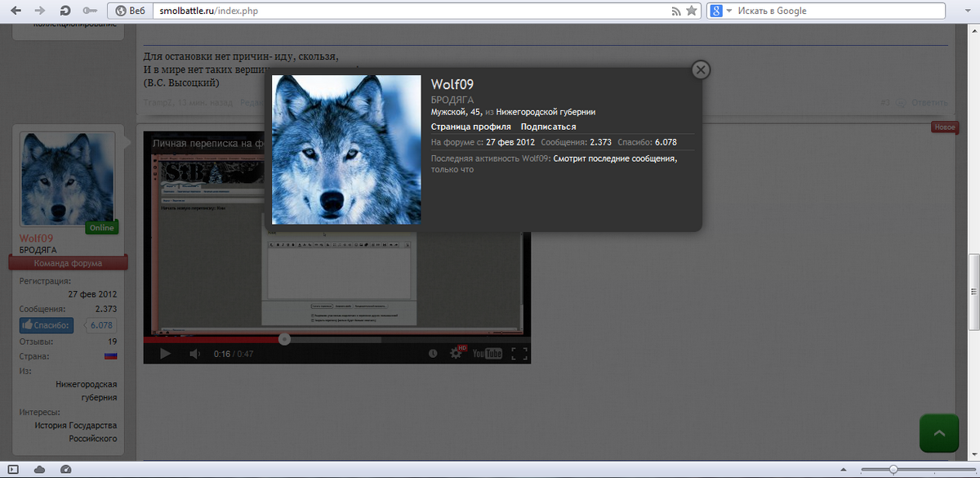Toggle the Opera Turbo speedometer icon

point(65,469)
